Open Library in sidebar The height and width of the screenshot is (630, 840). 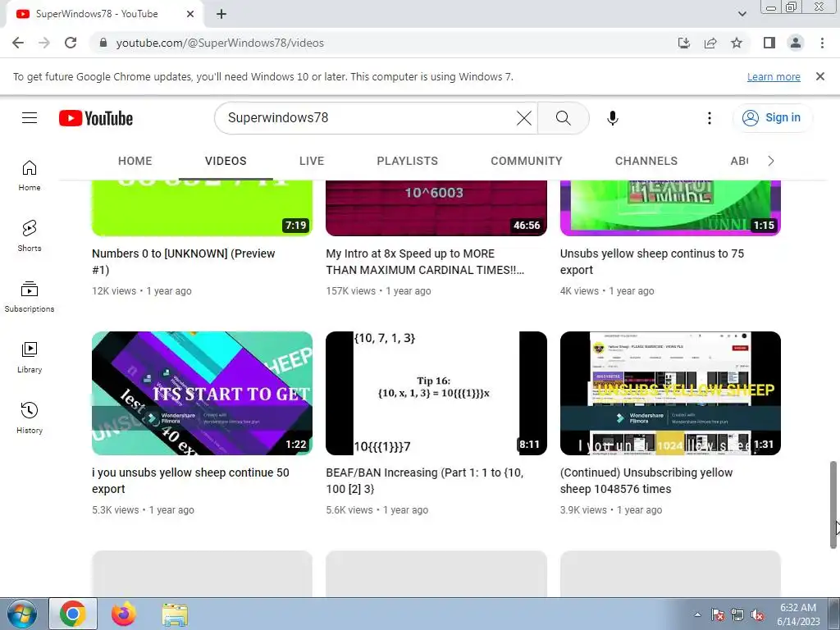(30, 358)
